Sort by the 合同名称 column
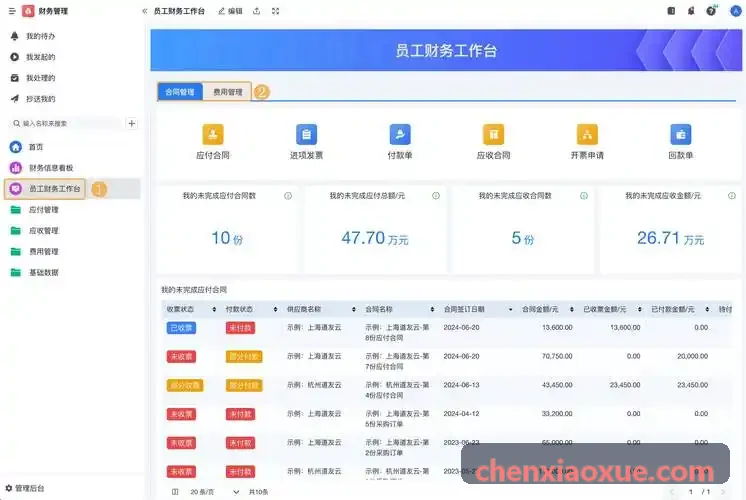Viewport: 746px width, 500px height. pyautogui.click(x=432, y=309)
